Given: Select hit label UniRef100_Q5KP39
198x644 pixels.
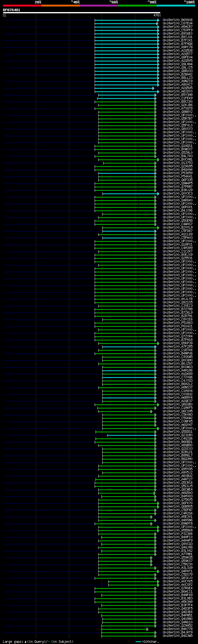Looking at the screenshot, I should (178, 343).
